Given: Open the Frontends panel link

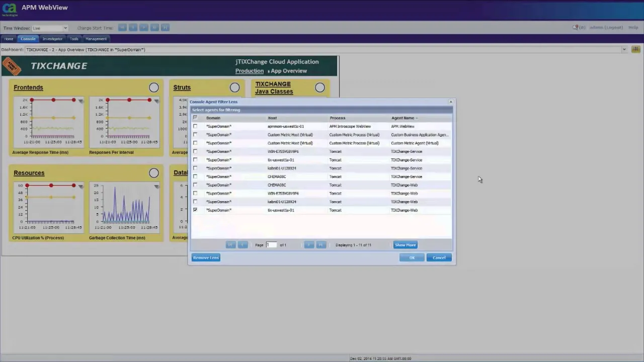Looking at the screenshot, I should click(28, 87).
